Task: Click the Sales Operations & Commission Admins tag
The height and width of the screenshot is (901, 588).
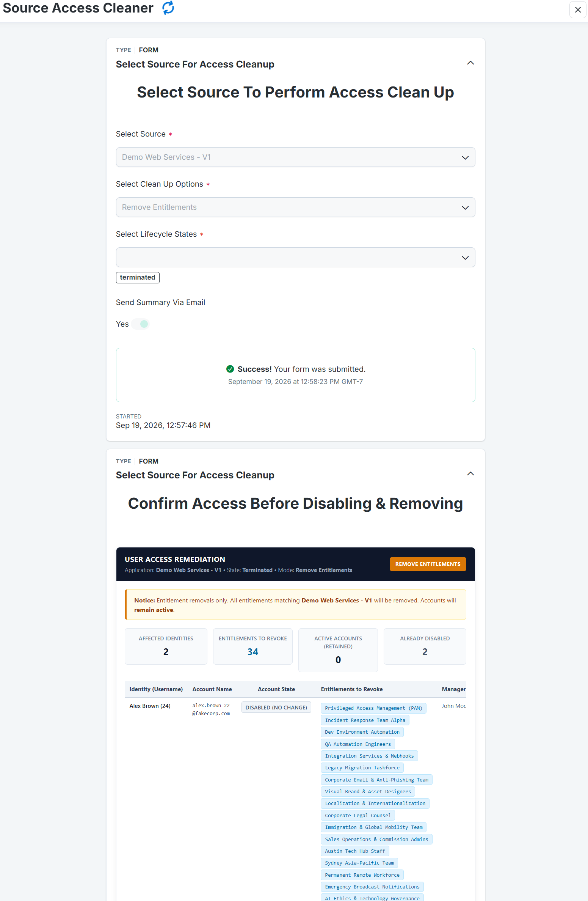Action: pyautogui.click(x=376, y=839)
